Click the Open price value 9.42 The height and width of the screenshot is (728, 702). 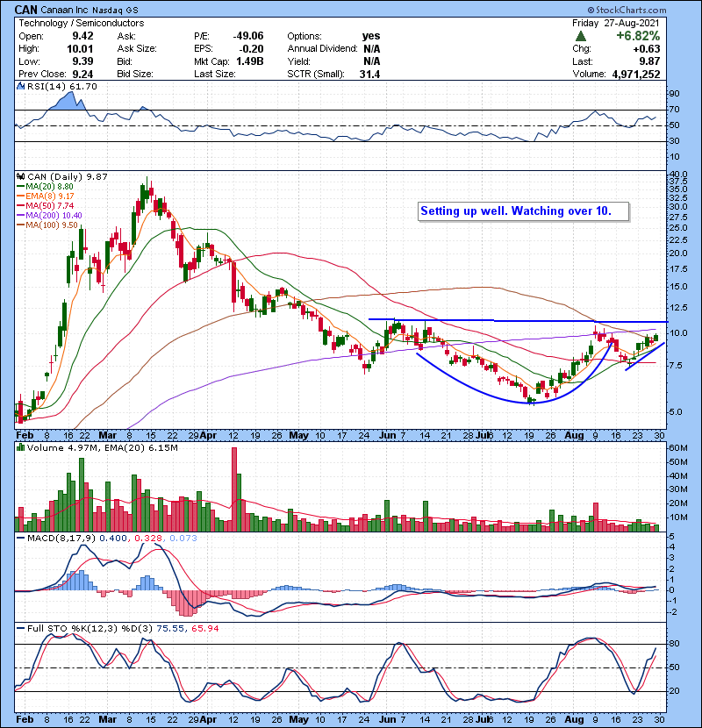tap(82, 36)
